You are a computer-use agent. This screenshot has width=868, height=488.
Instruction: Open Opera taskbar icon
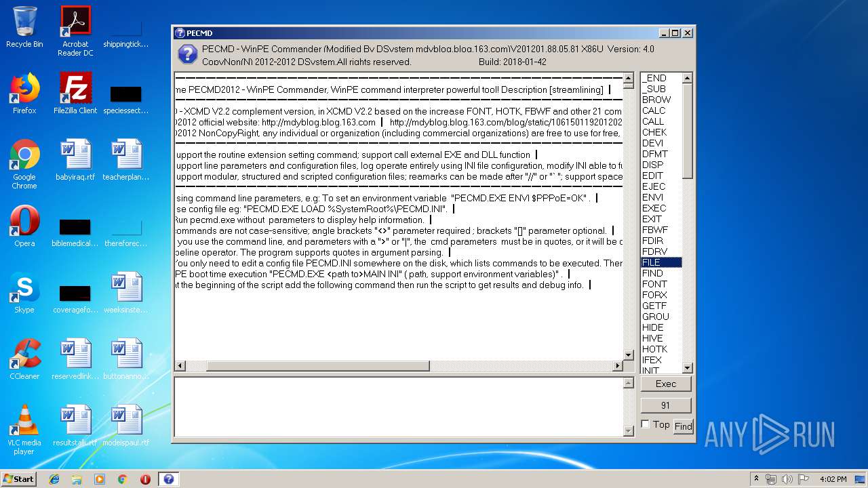pyautogui.click(x=145, y=479)
